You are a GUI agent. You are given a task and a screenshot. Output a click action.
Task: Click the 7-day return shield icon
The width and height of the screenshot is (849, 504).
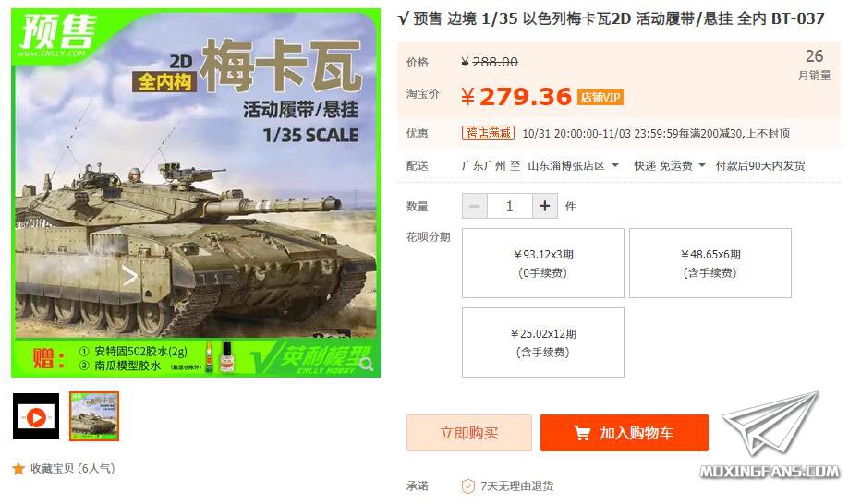[467, 486]
